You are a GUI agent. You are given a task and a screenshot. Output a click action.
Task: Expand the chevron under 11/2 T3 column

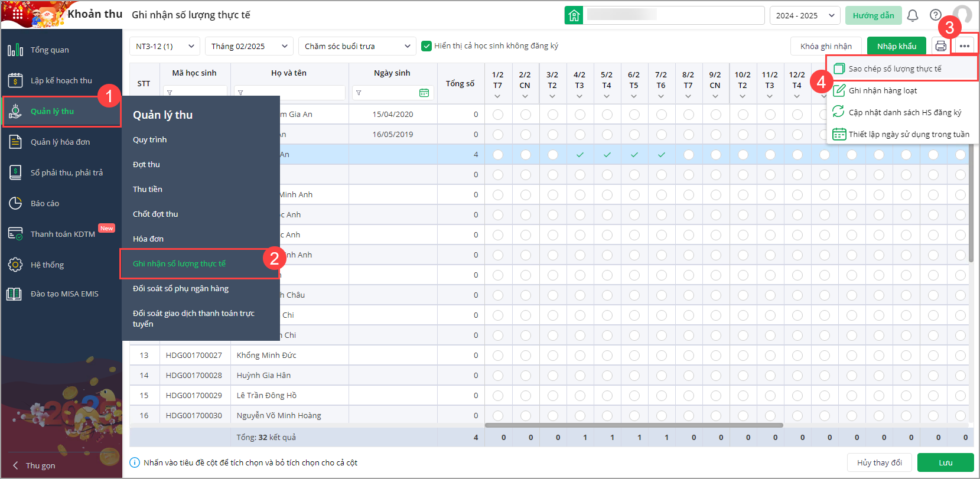[770, 96]
